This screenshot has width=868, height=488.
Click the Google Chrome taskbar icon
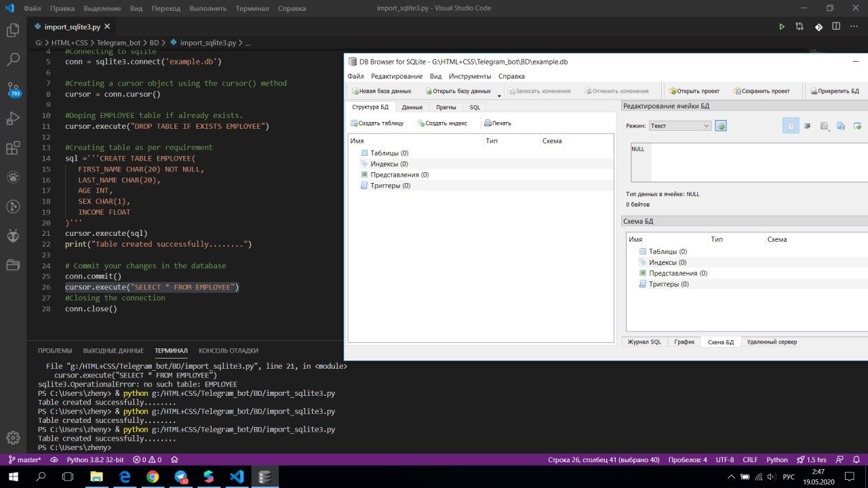tap(153, 477)
